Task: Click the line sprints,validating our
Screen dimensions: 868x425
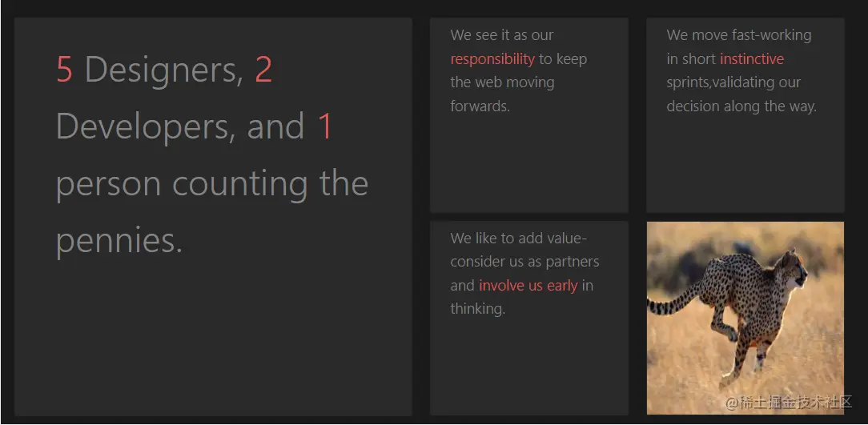Action: pos(733,82)
